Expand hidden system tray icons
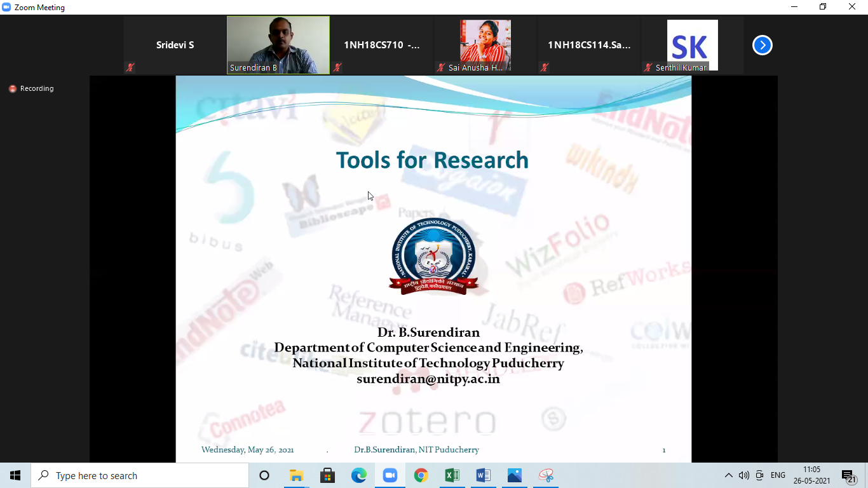 [728, 475]
